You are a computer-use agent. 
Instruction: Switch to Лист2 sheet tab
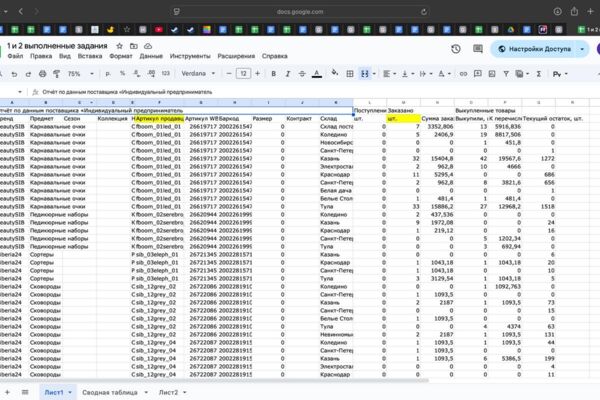pyautogui.click(x=168, y=392)
